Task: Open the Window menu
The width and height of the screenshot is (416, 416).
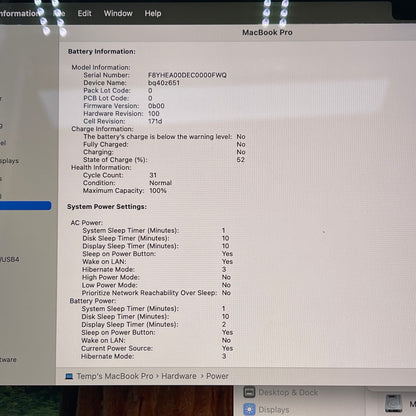Action: tap(118, 13)
